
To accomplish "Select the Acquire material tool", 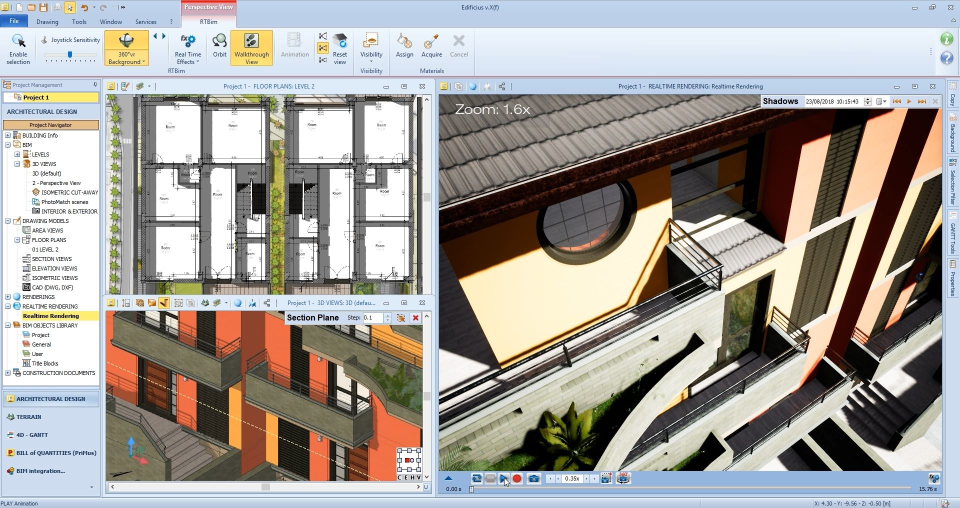I will (432, 46).
